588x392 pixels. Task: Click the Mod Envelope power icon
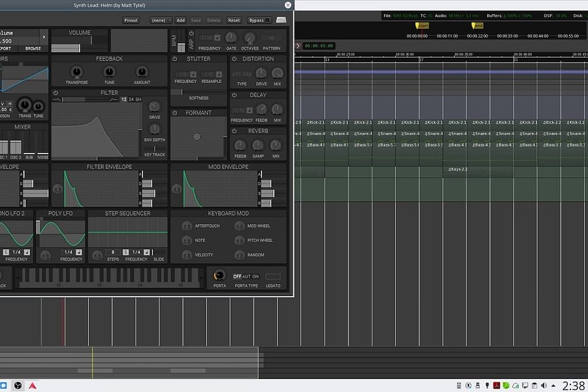pyautogui.click(x=176, y=190)
